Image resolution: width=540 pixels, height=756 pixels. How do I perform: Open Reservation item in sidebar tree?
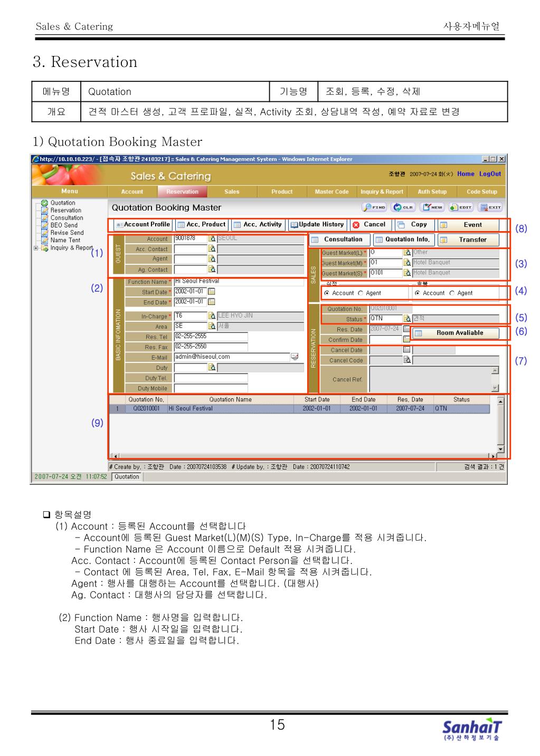65,210
